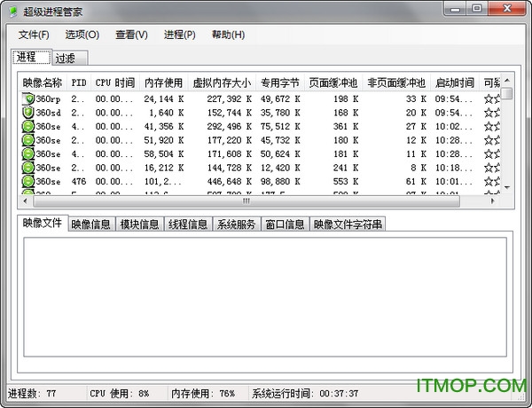
Task: Open the 选项(O) menu
Action: click(82, 35)
